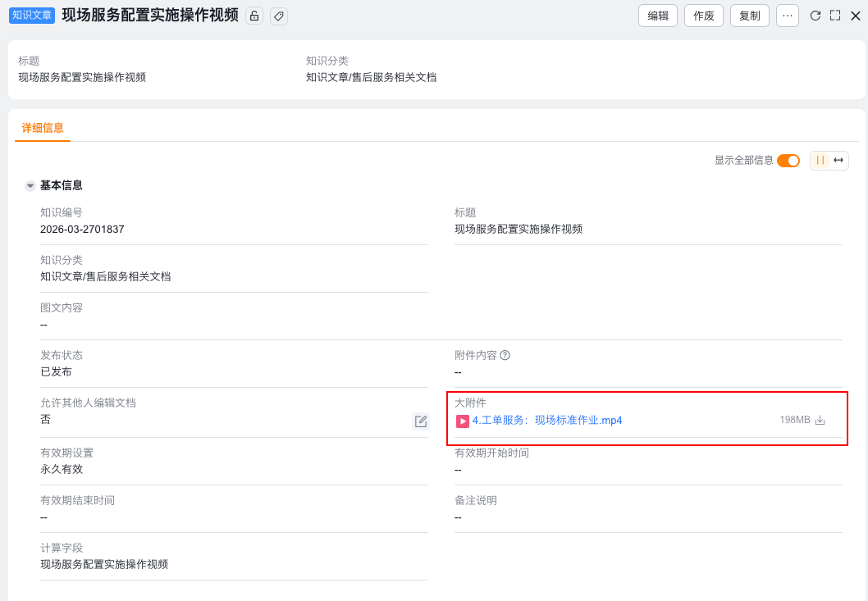The width and height of the screenshot is (868, 601).
Task: Click the 永久有效 validity value
Action: tap(62, 469)
